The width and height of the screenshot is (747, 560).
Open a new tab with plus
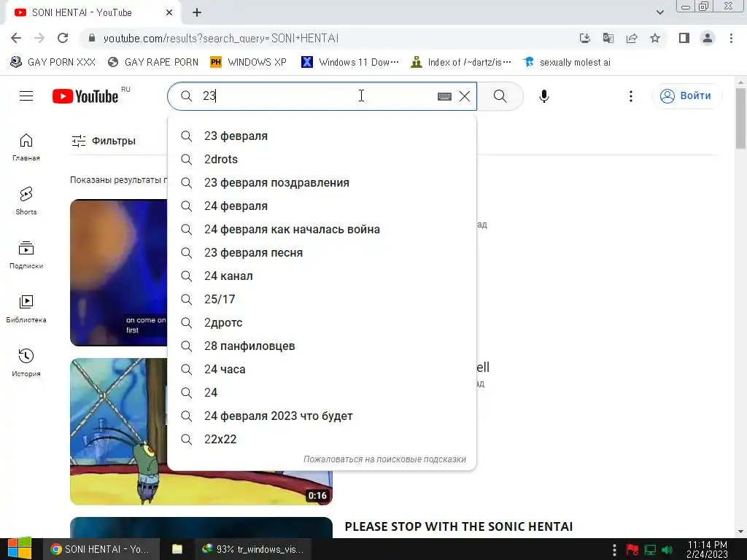(x=197, y=12)
